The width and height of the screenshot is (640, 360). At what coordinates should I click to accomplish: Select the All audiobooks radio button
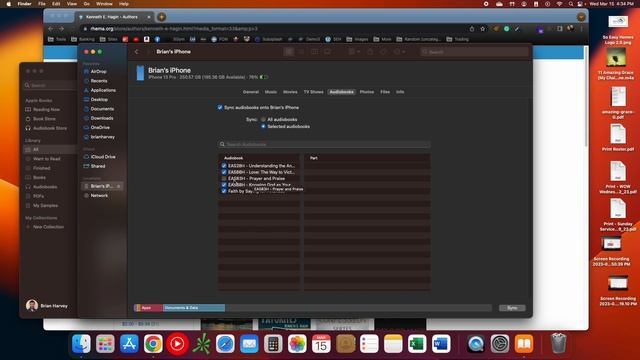263,120
